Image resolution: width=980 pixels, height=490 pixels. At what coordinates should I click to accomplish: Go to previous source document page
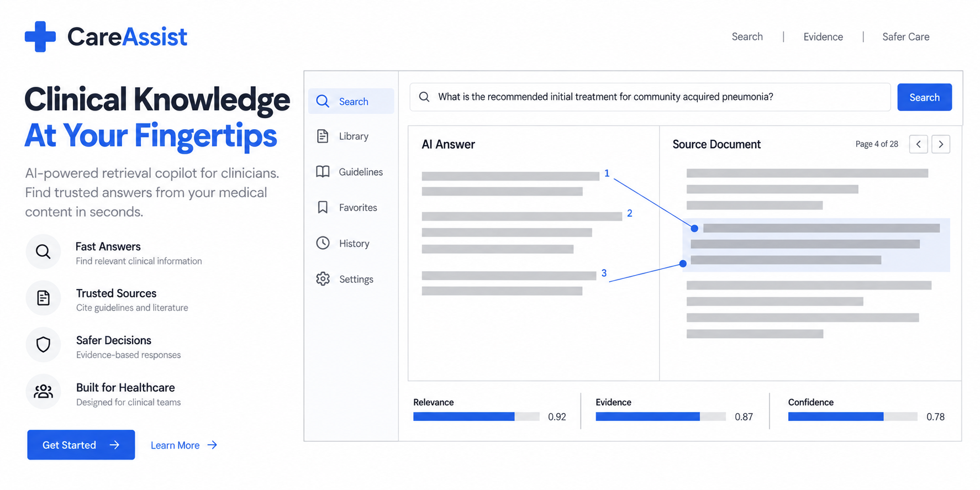(919, 144)
